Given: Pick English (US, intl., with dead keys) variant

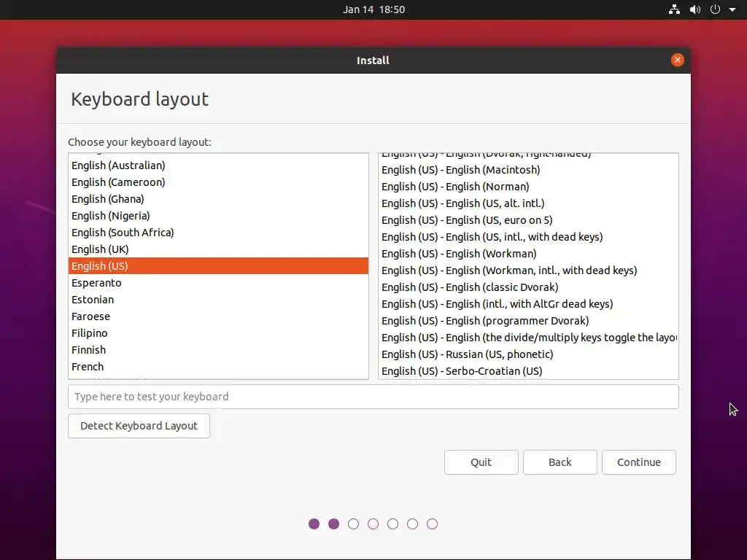Looking at the screenshot, I should click(x=528, y=237).
